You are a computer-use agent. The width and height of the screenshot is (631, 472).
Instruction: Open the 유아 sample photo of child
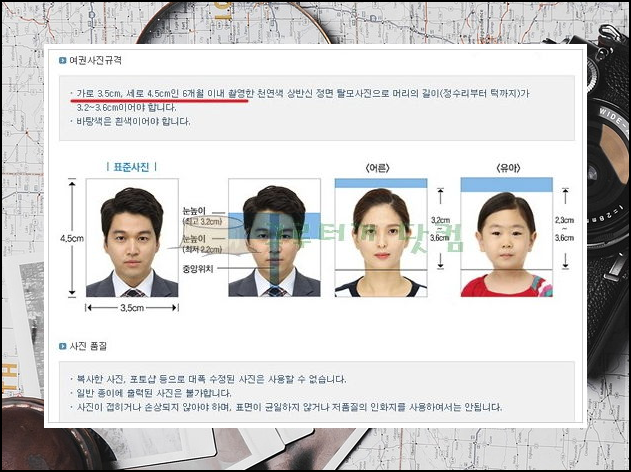pyautogui.click(x=507, y=237)
